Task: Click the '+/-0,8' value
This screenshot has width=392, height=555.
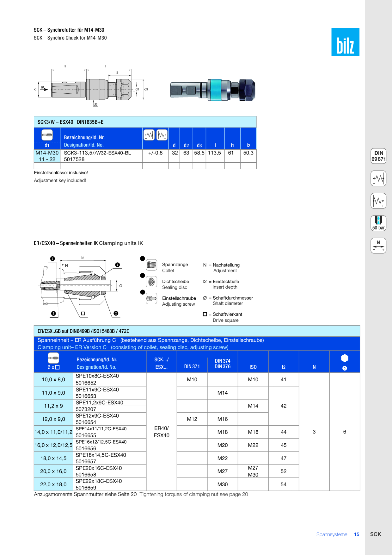Action: tap(156, 153)
